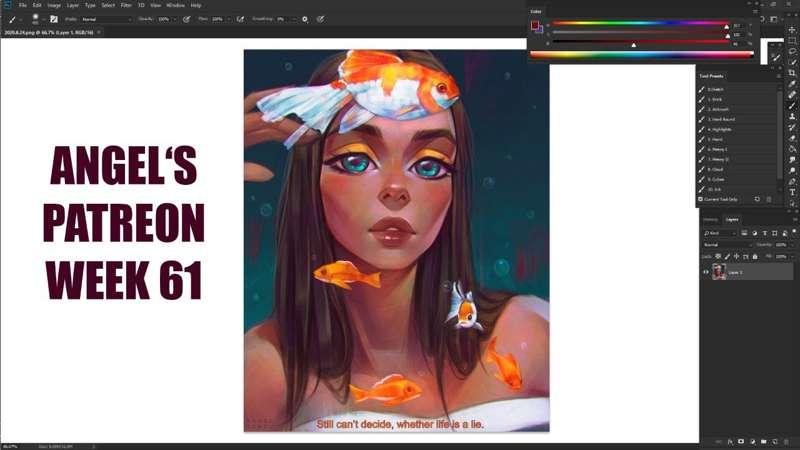Open layer Opacity dropdown arrow
Viewport: 800px width, 450px height.
click(x=792, y=245)
